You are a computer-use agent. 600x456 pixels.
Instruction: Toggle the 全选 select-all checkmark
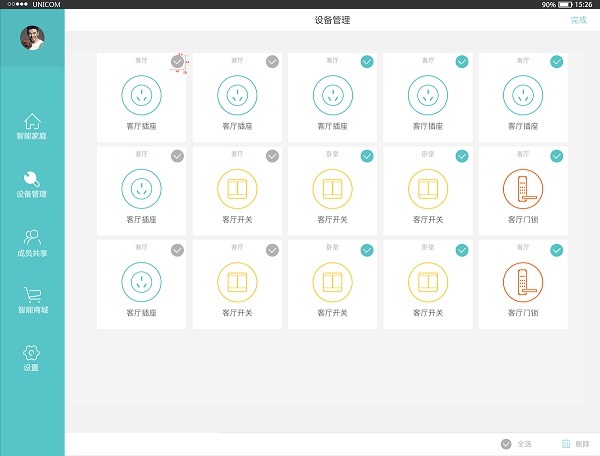[506, 443]
